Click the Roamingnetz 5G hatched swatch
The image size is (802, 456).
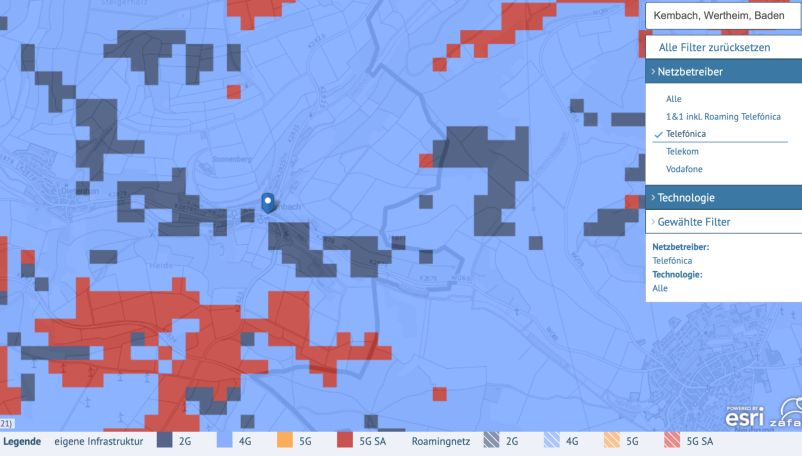tap(612, 440)
